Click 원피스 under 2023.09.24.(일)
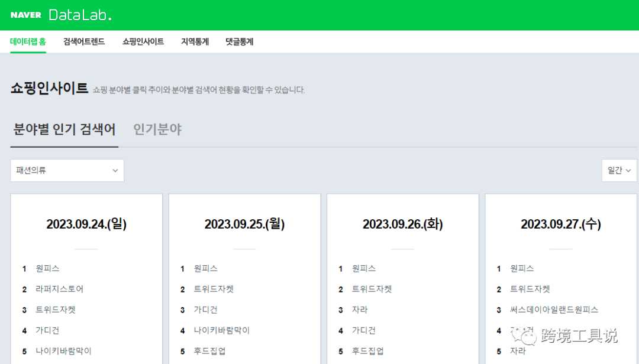 (x=47, y=268)
